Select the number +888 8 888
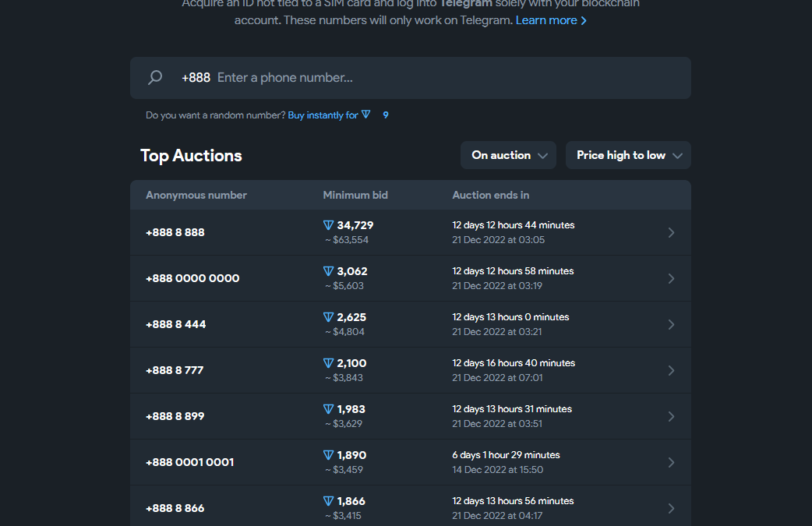The image size is (812, 526). pyautogui.click(x=175, y=232)
